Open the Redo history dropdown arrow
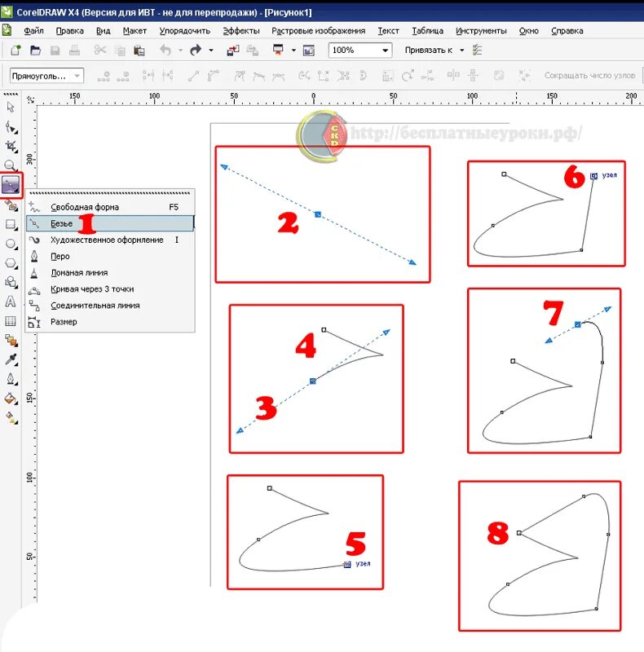Viewport: 644px width, 652px height. [x=211, y=51]
